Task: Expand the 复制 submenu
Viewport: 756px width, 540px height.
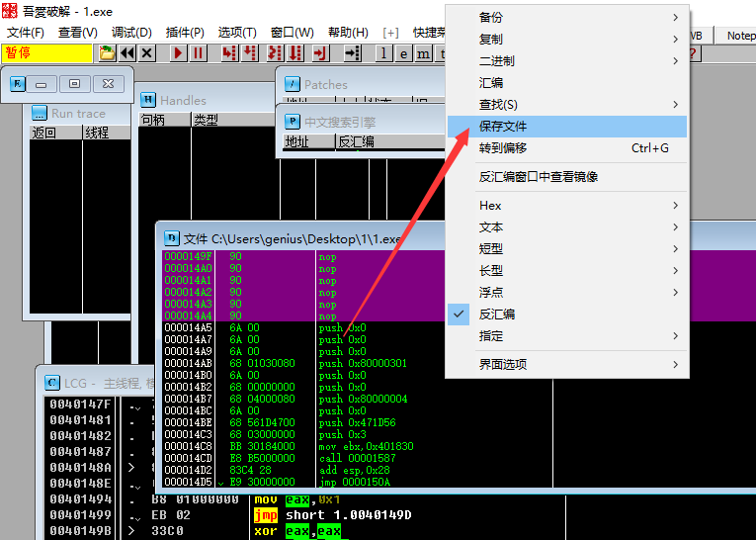Action: coord(567,40)
